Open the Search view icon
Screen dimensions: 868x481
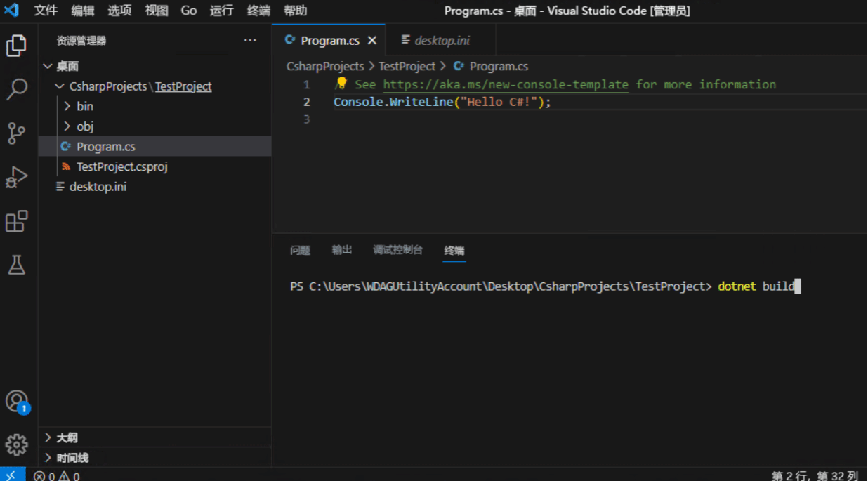tap(16, 89)
